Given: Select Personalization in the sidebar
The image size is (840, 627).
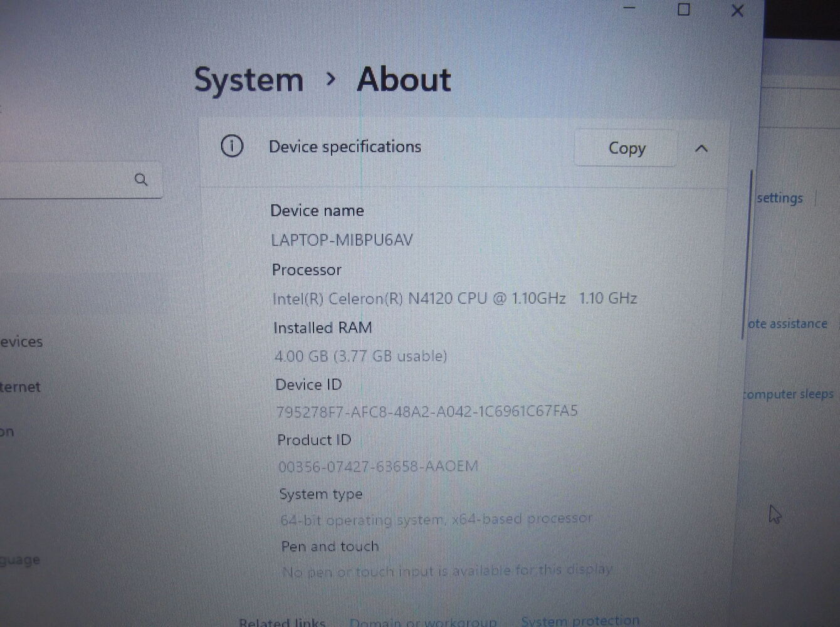Looking at the screenshot, I should coord(8,432).
